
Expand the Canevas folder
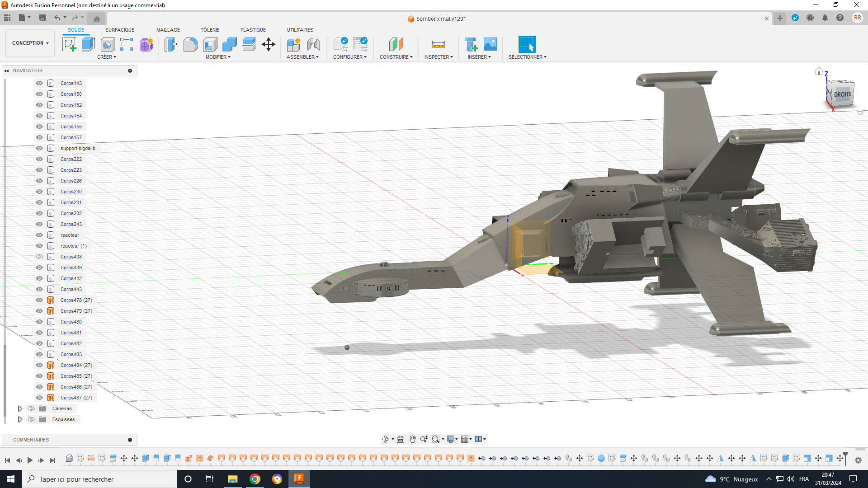click(20, 408)
